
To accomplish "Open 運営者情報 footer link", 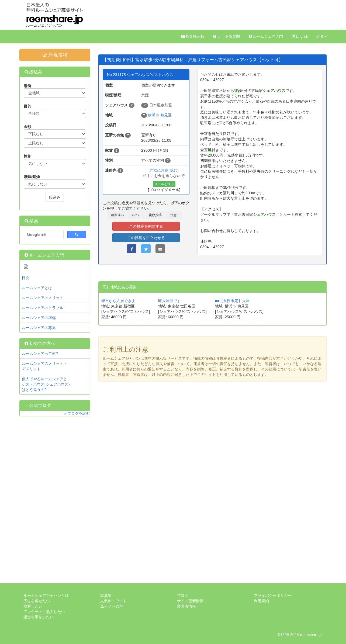I will click(186, 606).
